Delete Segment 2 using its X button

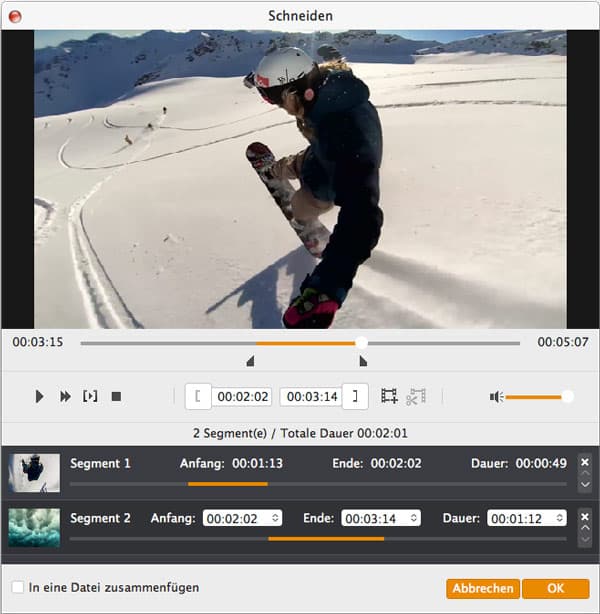click(585, 515)
